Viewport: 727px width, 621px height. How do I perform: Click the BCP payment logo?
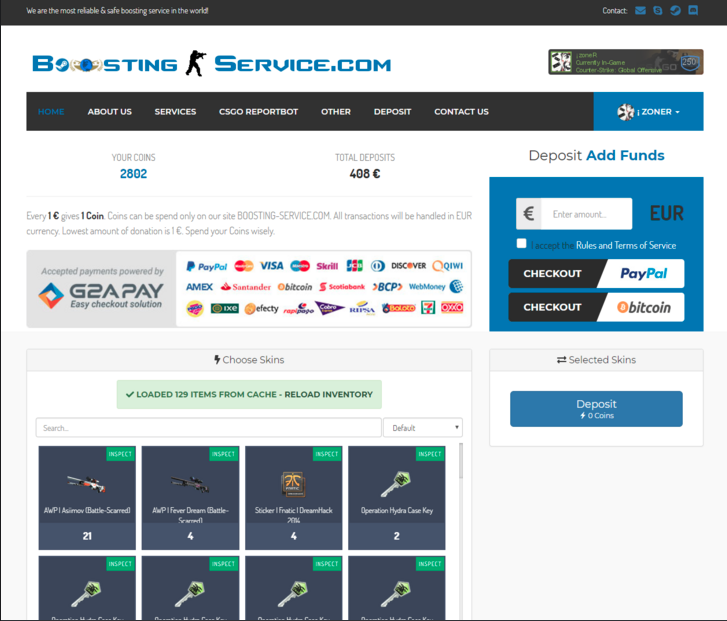387,287
